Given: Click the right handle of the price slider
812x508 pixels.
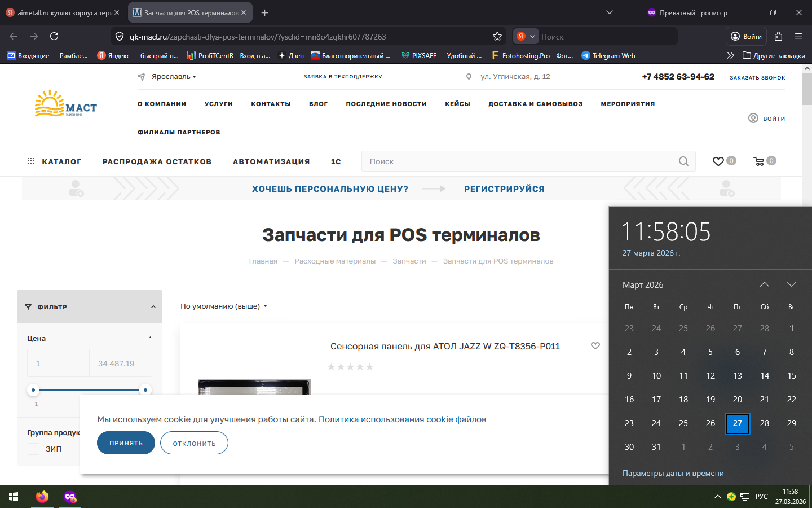Looking at the screenshot, I should [145, 390].
